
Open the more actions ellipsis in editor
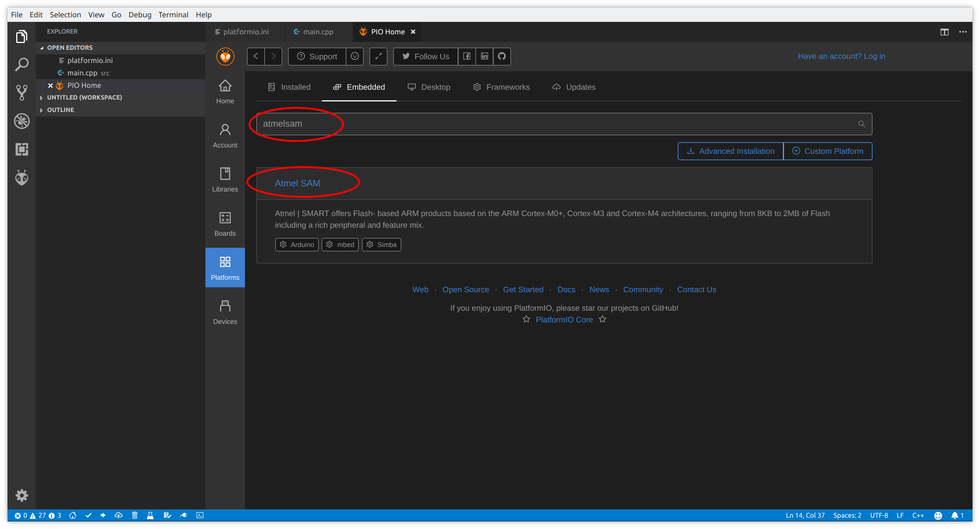tap(963, 32)
